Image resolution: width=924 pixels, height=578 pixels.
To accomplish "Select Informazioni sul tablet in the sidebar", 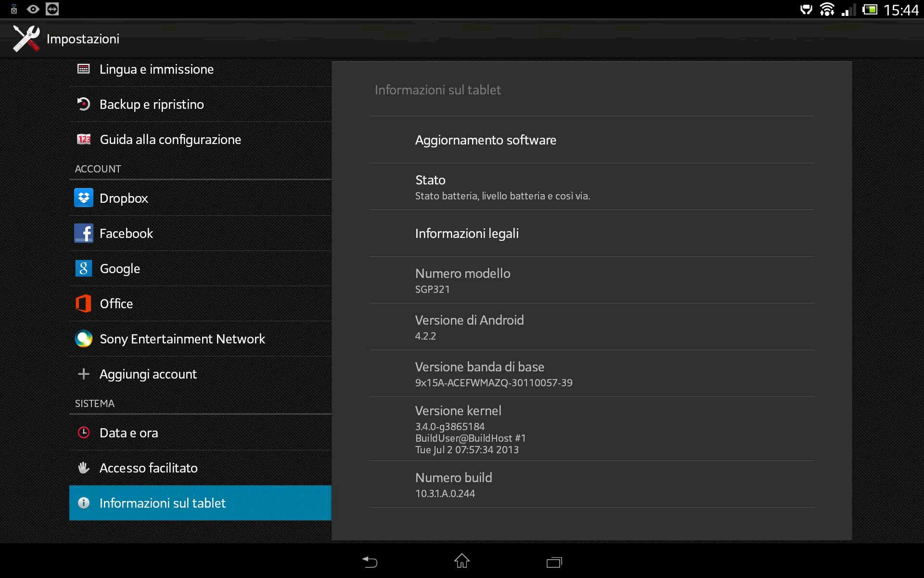I will pyautogui.click(x=162, y=503).
